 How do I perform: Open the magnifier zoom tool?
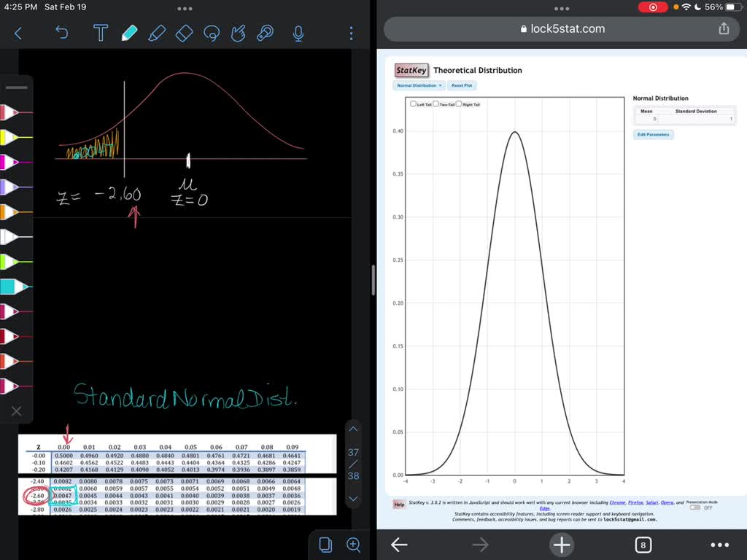(353, 544)
